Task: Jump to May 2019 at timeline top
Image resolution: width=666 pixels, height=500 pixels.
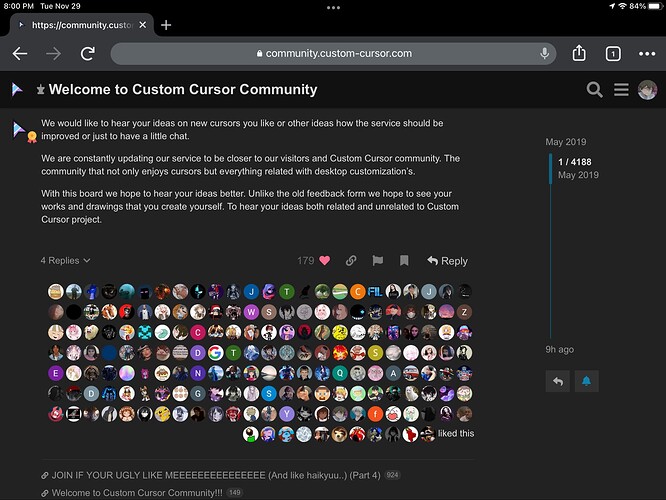Action: click(565, 142)
